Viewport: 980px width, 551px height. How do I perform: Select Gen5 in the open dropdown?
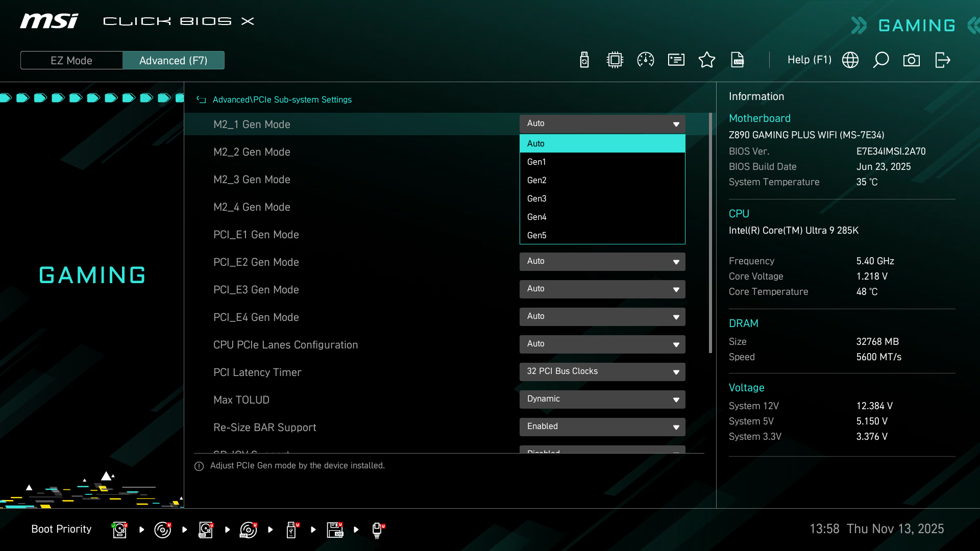point(602,235)
